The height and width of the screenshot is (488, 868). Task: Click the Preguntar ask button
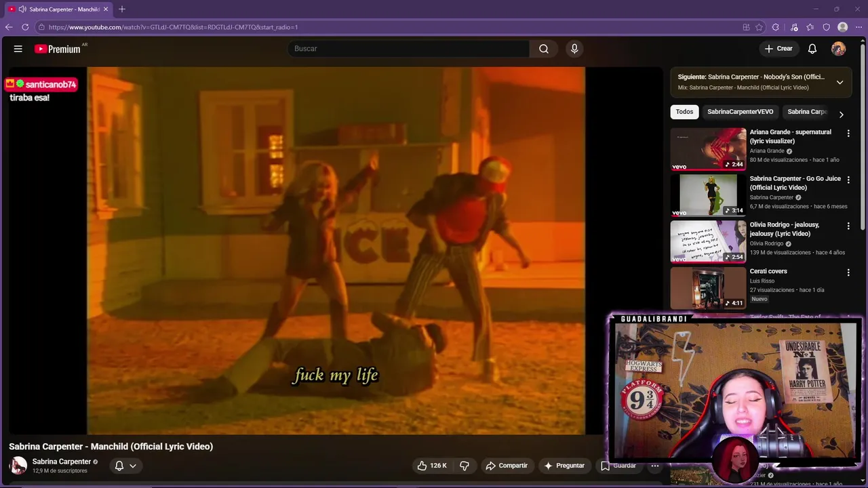pos(564,466)
